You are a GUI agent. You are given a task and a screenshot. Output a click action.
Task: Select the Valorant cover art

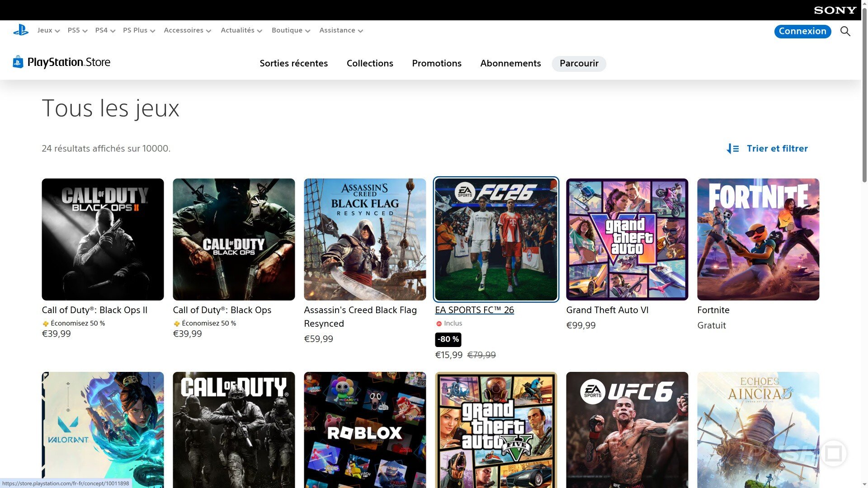click(x=103, y=430)
